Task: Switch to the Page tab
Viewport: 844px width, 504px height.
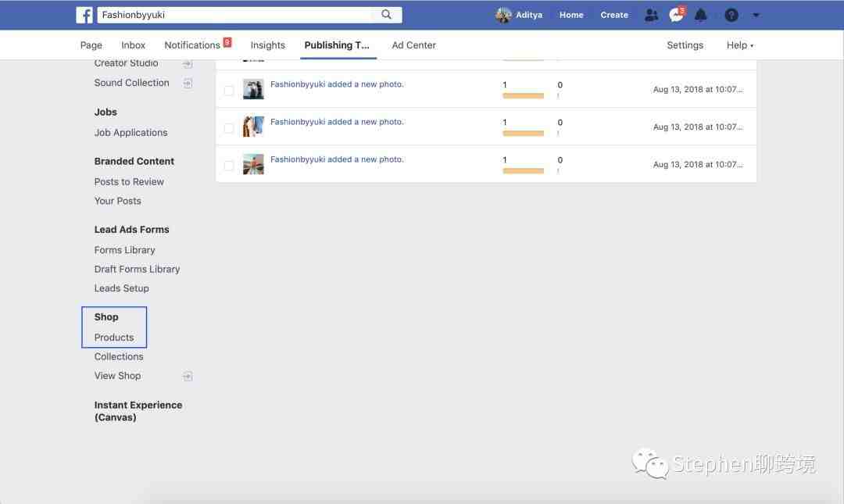Action: (91, 45)
